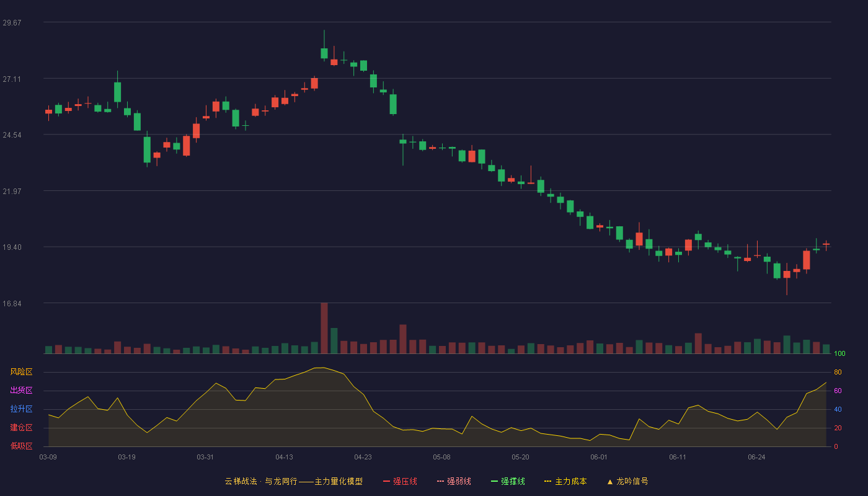Click the 24.54 price axis label

(x=12, y=135)
